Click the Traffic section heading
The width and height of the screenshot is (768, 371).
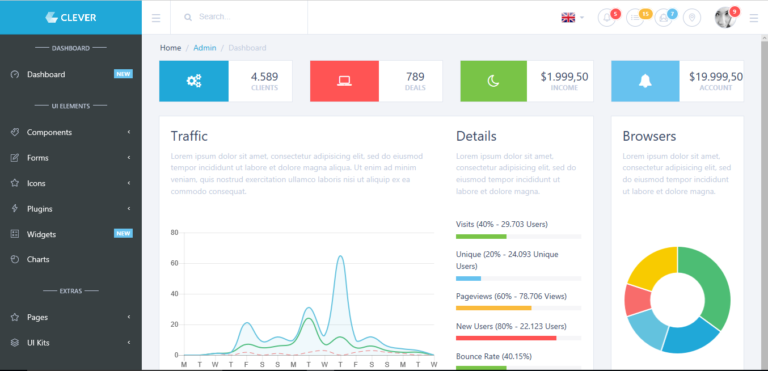click(x=189, y=136)
